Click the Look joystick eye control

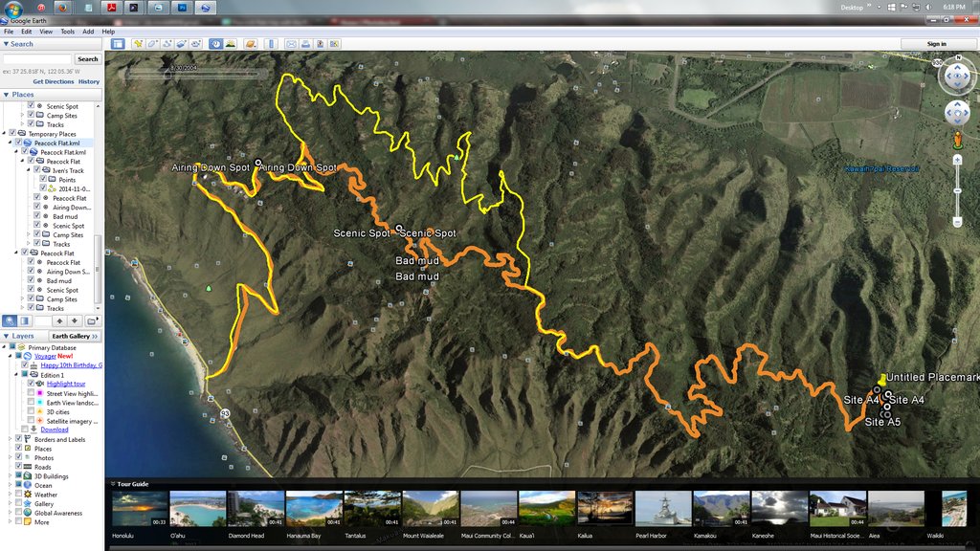click(957, 76)
